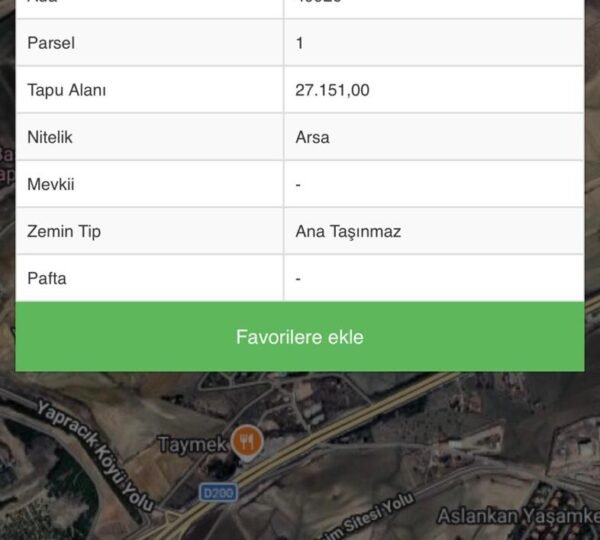Viewport: 600px width, 540px height.
Task: Click the Parsel value 1
Action: point(300,43)
